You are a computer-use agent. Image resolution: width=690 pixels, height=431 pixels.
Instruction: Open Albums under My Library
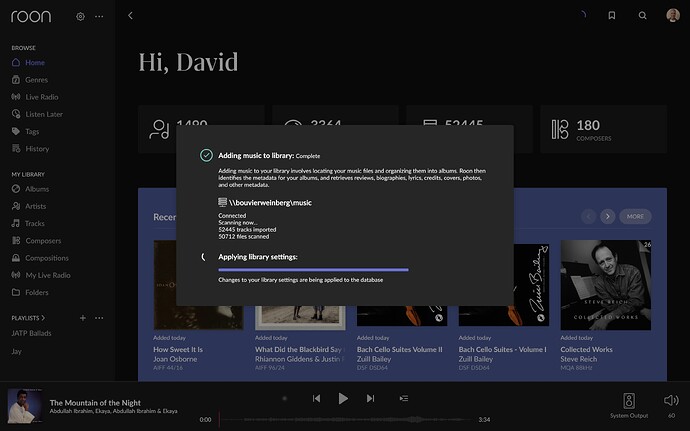click(30, 189)
